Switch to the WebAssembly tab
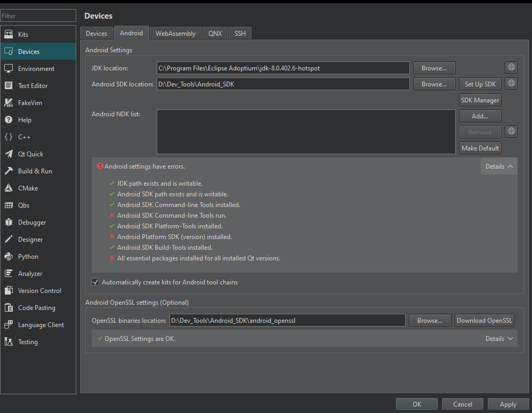This screenshot has width=532, height=413. point(175,33)
